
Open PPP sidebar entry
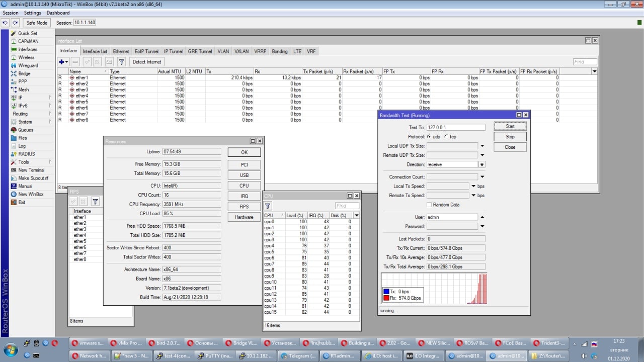click(x=23, y=81)
